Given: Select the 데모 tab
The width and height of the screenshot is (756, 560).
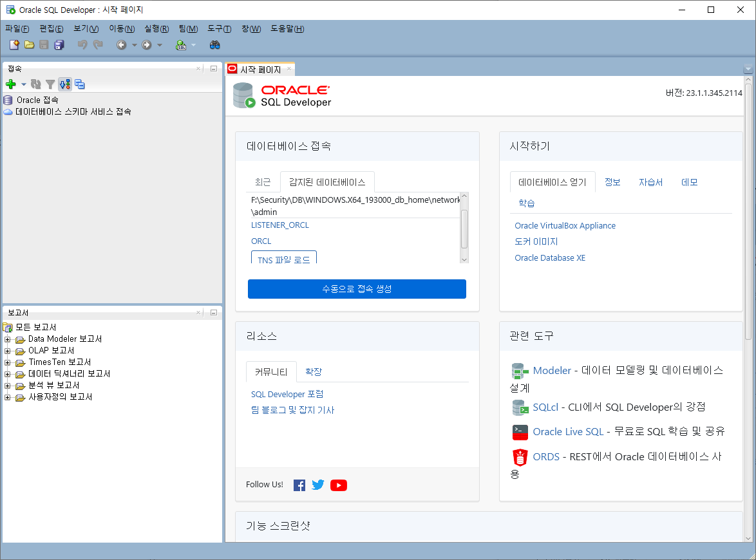Looking at the screenshot, I should 690,182.
